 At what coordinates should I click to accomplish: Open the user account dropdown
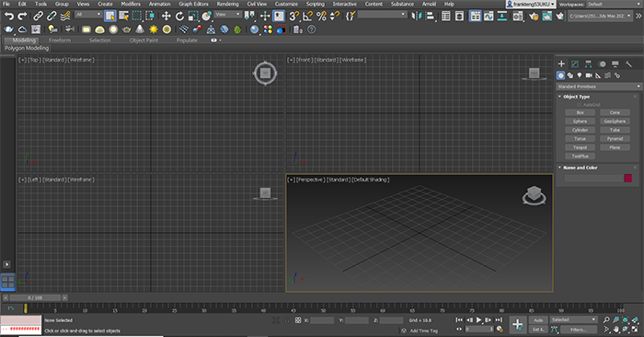point(531,4)
